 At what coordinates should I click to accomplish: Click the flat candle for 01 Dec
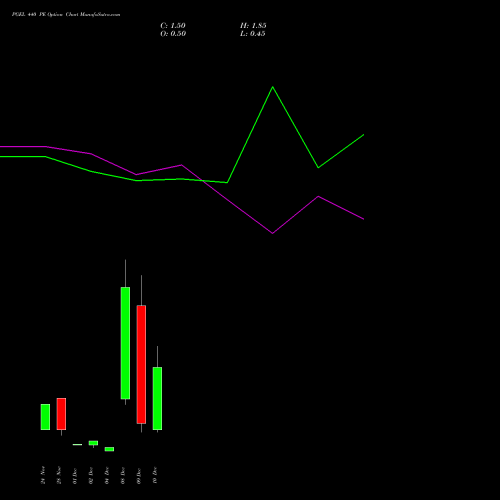tap(77, 444)
